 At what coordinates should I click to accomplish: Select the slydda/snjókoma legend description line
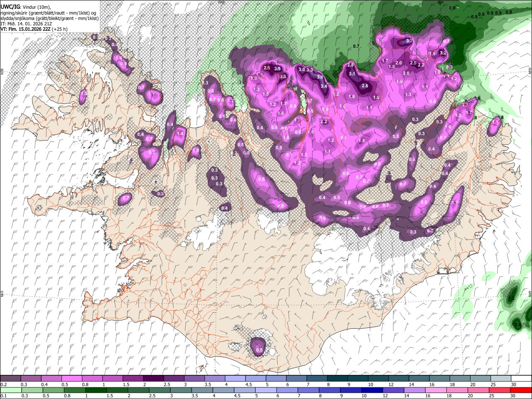click(49, 18)
